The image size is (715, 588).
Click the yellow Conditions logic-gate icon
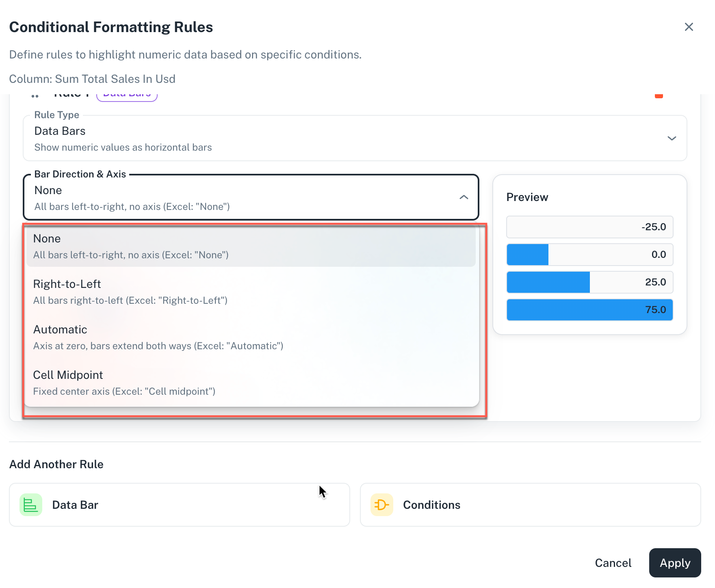pos(381,505)
